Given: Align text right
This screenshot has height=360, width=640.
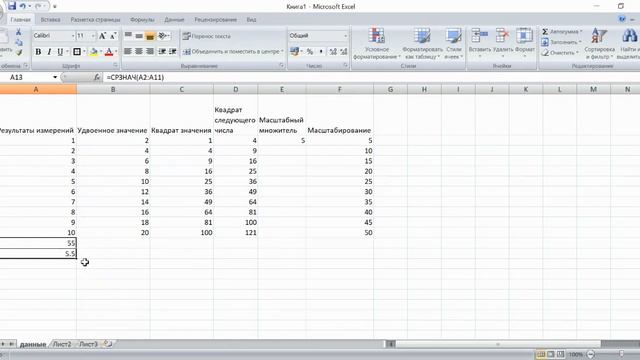Looking at the screenshot, I should click(x=150, y=51).
